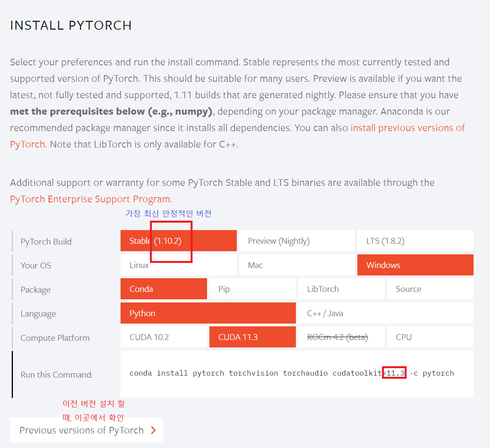
Task: Switch package manager to Pip
Action: [x=252, y=289]
